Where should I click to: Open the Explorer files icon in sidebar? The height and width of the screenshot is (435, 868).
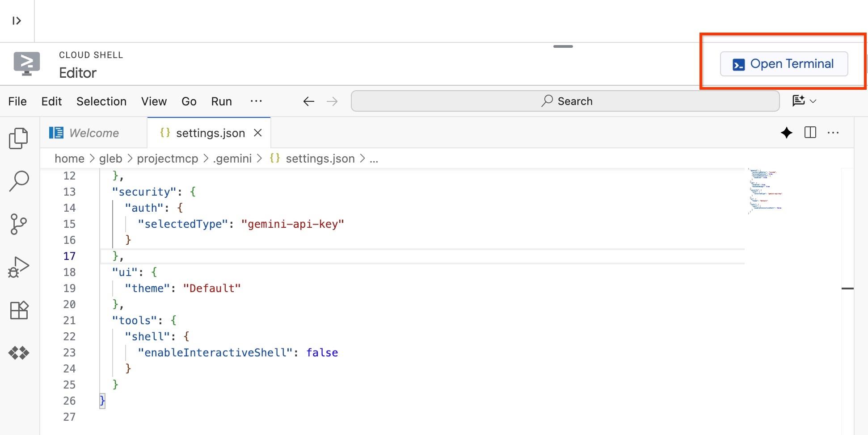[x=18, y=138]
